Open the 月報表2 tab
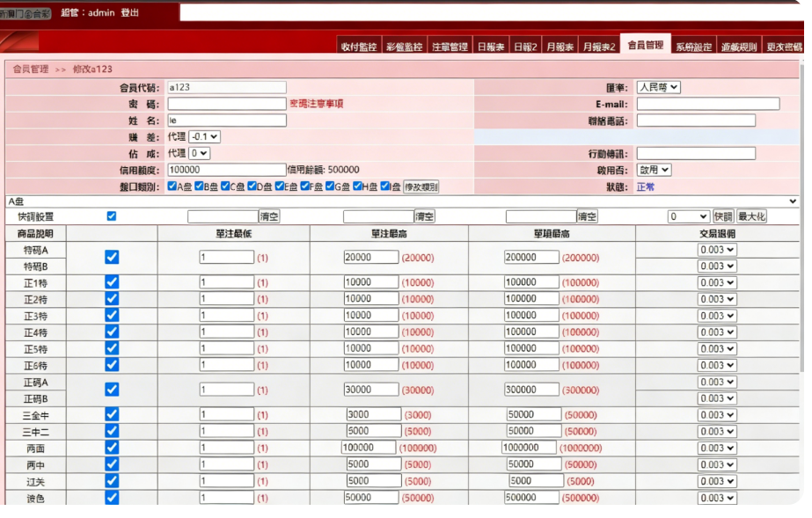Viewport: 812px width, 518px height. pos(598,46)
